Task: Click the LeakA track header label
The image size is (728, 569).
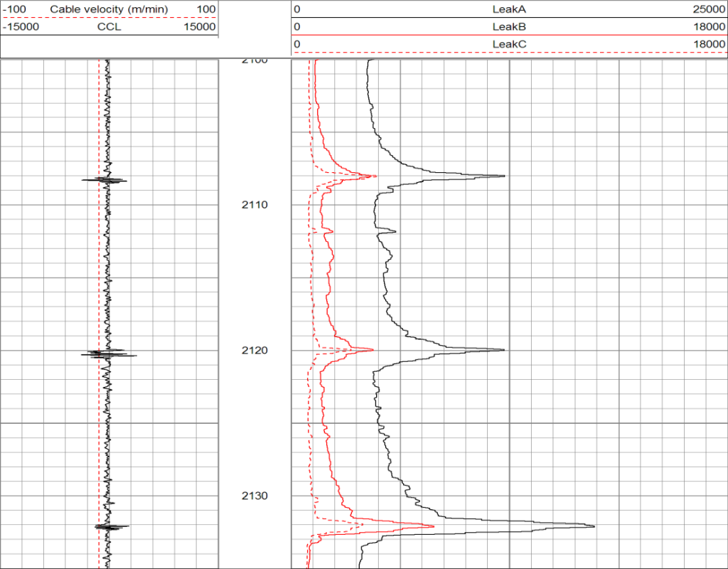Action: click(509, 9)
